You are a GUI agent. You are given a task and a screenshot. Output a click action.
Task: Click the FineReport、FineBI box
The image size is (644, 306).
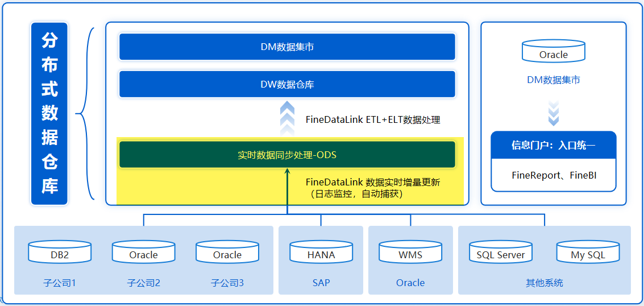pos(554,175)
